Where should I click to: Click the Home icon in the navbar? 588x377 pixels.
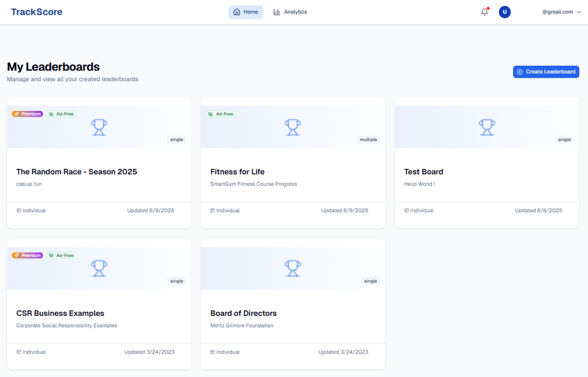(x=236, y=12)
